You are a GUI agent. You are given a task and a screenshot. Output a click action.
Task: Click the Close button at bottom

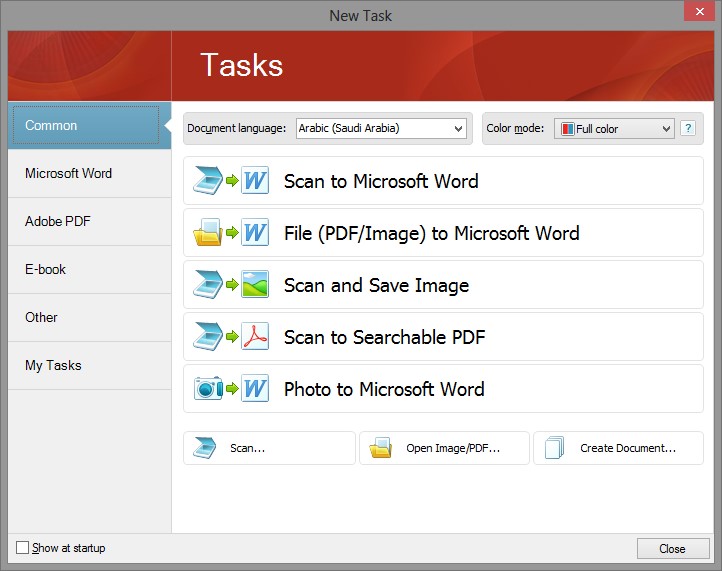pos(673,548)
